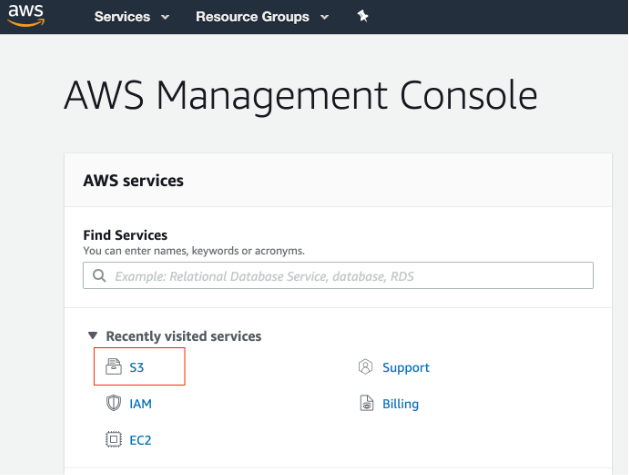This screenshot has width=629, height=475.
Task: Click the 'You can enter names' hint text
Action: point(194,251)
